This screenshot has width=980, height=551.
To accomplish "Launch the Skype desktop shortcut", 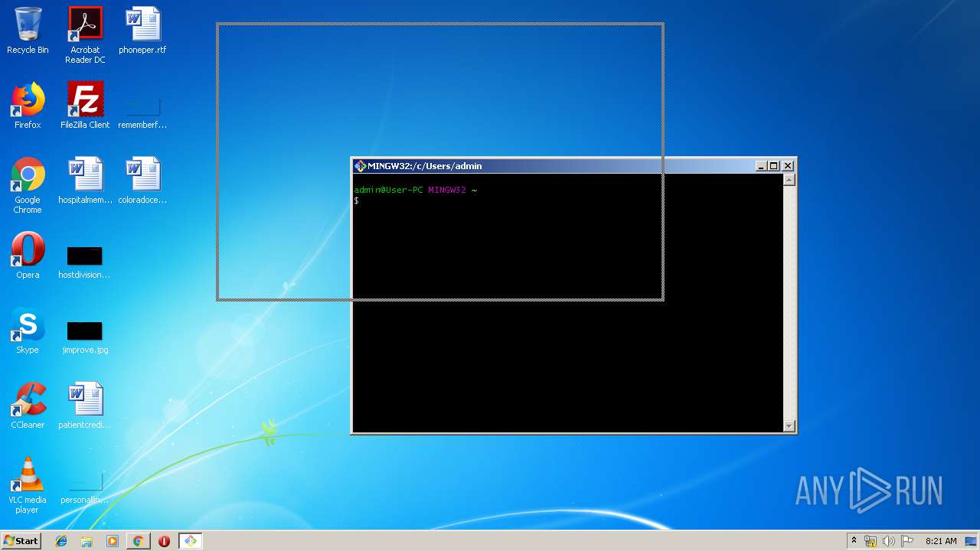I will (x=28, y=331).
